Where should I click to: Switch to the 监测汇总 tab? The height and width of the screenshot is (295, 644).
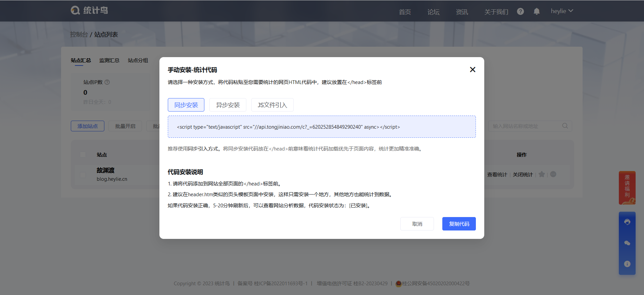click(x=109, y=60)
